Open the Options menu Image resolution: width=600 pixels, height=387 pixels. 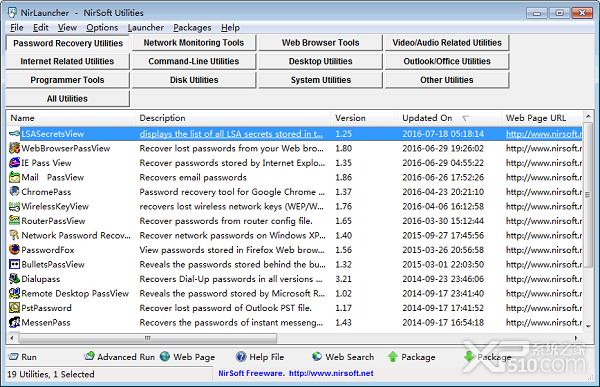[x=102, y=28]
